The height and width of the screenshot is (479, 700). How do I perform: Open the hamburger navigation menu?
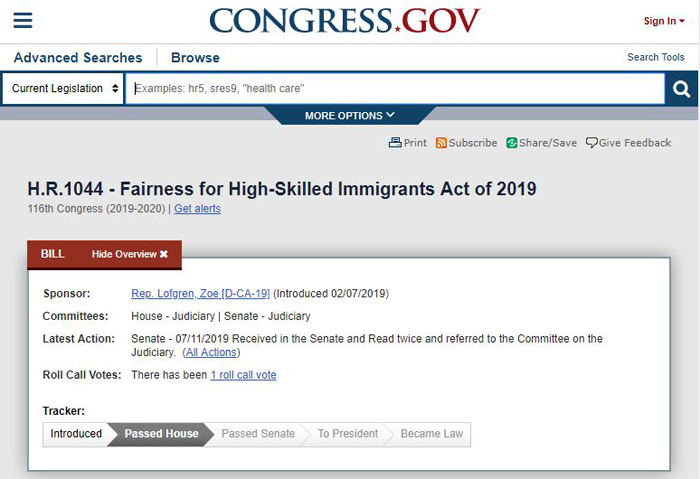23,20
